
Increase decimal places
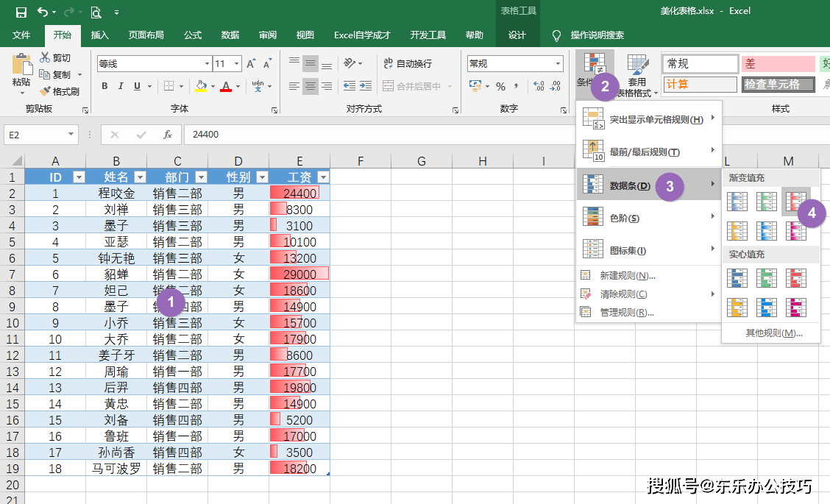pyautogui.click(x=539, y=86)
